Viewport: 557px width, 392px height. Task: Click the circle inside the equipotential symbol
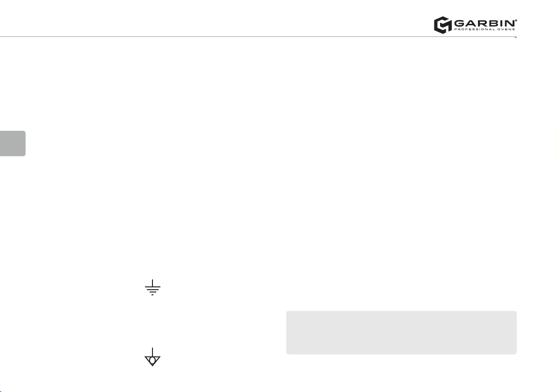point(152,360)
